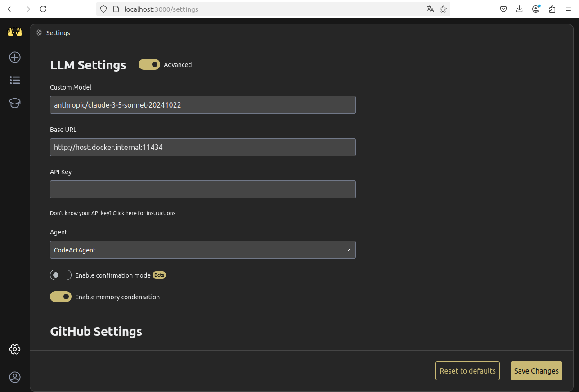The image size is (579, 392).
Task: Open the account profile icon in sidebar
Action: pos(14,377)
